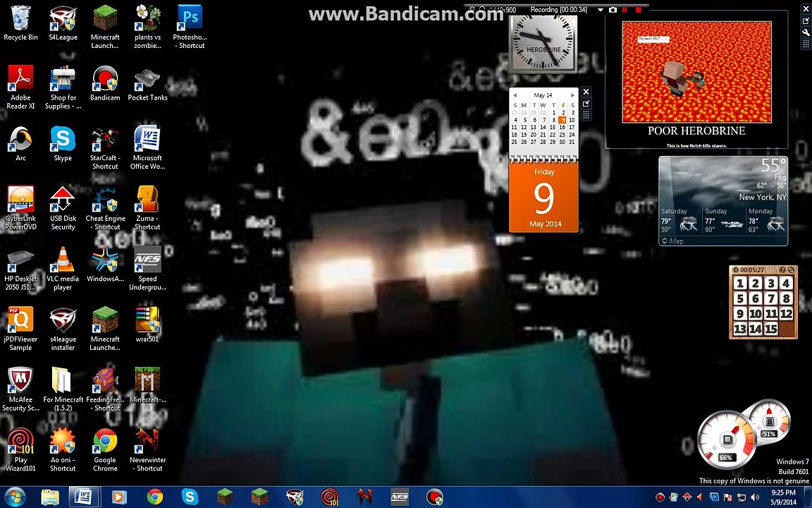Click the Herobrine clock gadget
This screenshot has height=508, width=812.
543,44
